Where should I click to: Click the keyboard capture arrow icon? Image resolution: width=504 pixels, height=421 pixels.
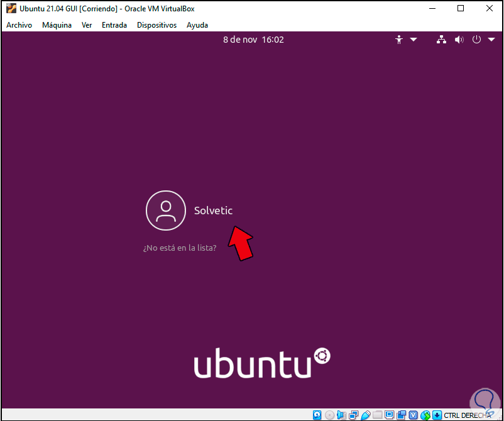click(x=437, y=415)
